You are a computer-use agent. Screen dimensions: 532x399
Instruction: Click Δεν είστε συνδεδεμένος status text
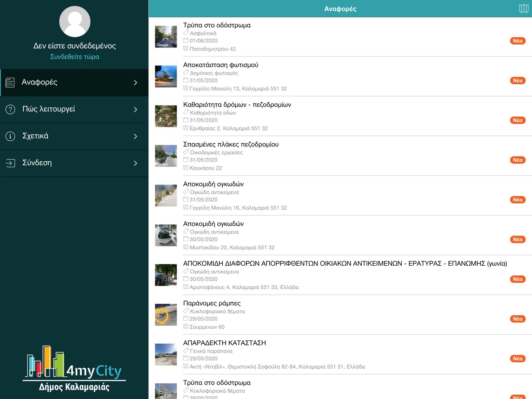coord(75,46)
